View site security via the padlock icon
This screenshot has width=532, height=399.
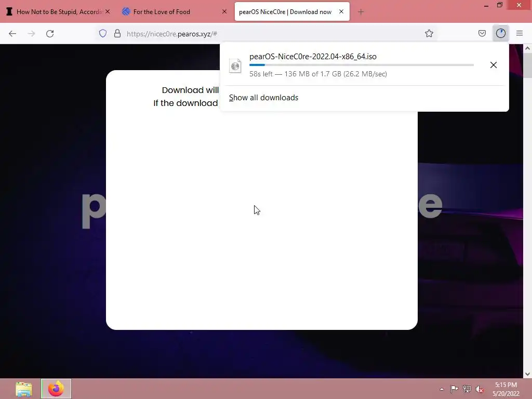point(117,33)
